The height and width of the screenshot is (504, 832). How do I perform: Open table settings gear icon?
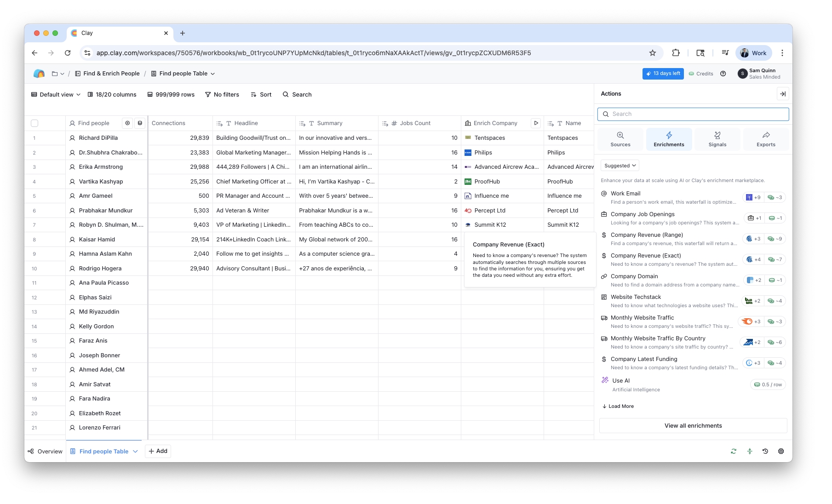pyautogui.click(x=781, y=452)
